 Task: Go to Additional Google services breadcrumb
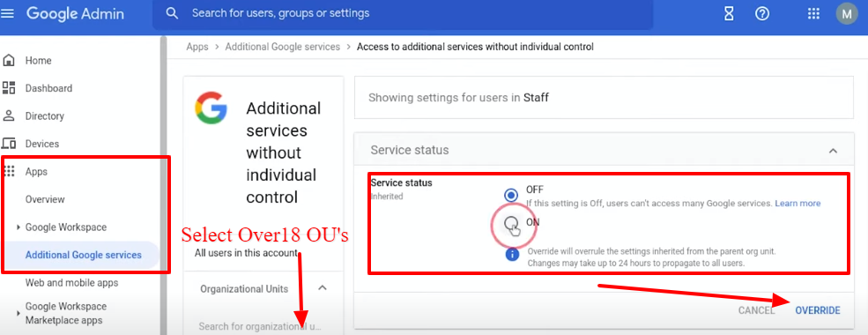click(282, 47)
